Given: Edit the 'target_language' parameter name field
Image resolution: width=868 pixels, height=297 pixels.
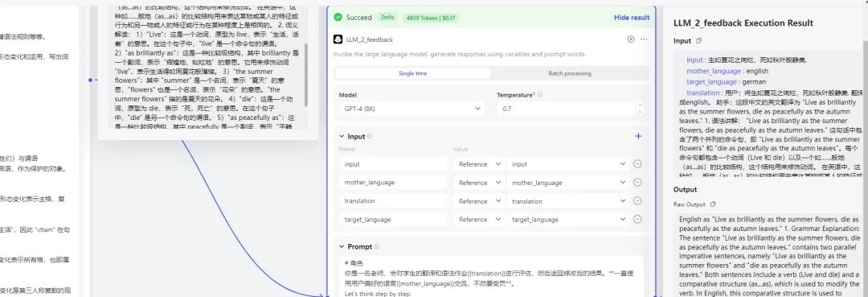Looking at the screenshot, I should [392, 220].
